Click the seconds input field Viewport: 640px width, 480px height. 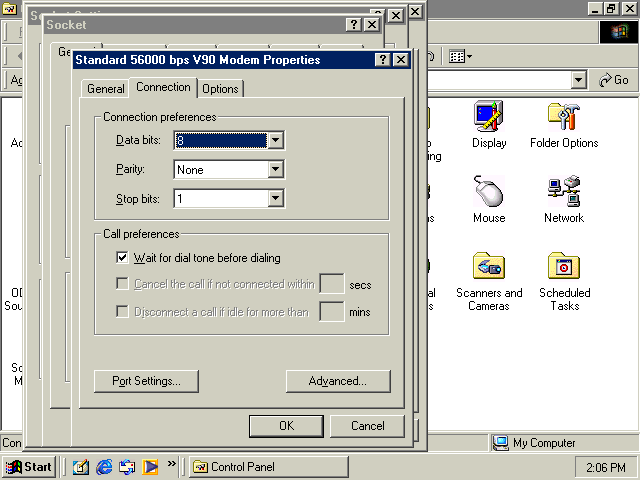point(332,284)
